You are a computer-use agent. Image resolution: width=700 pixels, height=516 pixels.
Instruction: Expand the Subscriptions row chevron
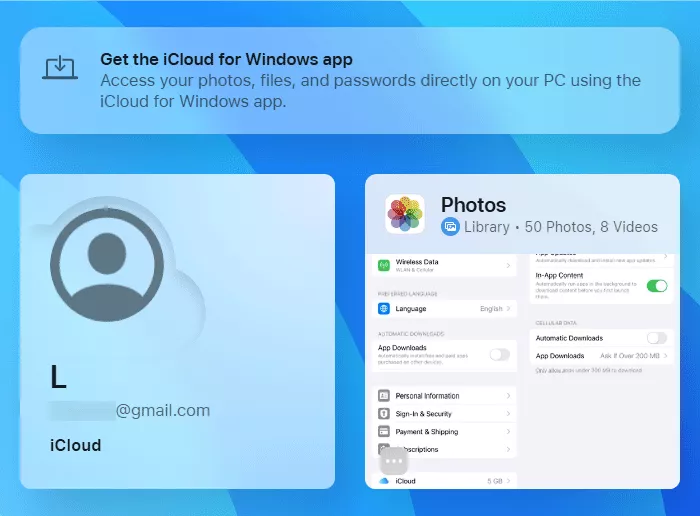coord(508,449)
